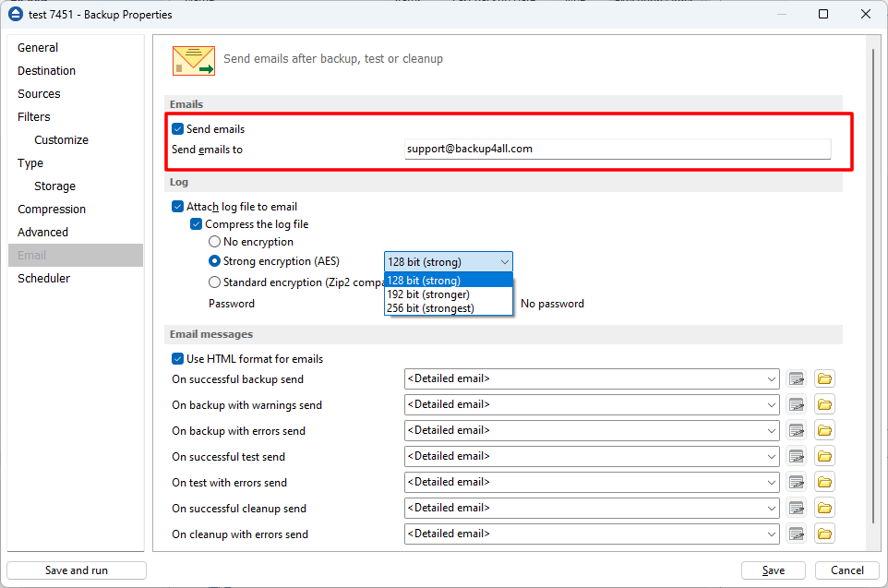Switch to the Compression settings page
Viewport: 888px width, 588px height.
click(x=51, y=209)
